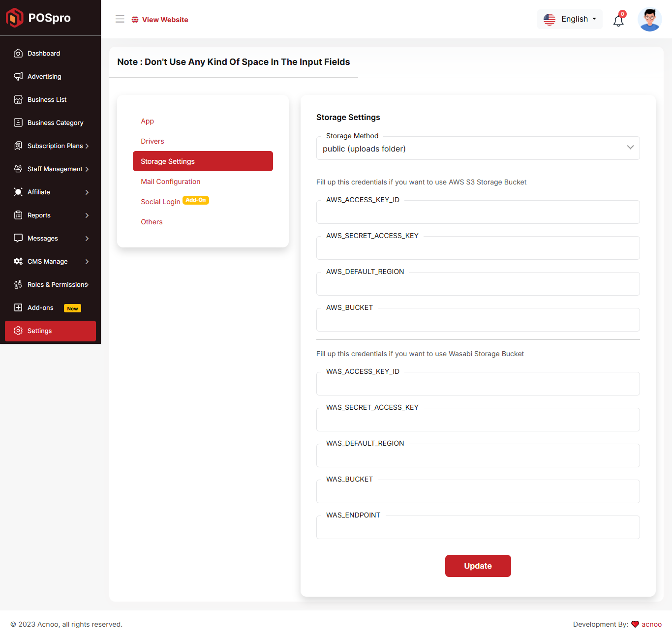Focus the WAS_DEFAULT_REGION field
672x638 pixels.
point(478,456)
